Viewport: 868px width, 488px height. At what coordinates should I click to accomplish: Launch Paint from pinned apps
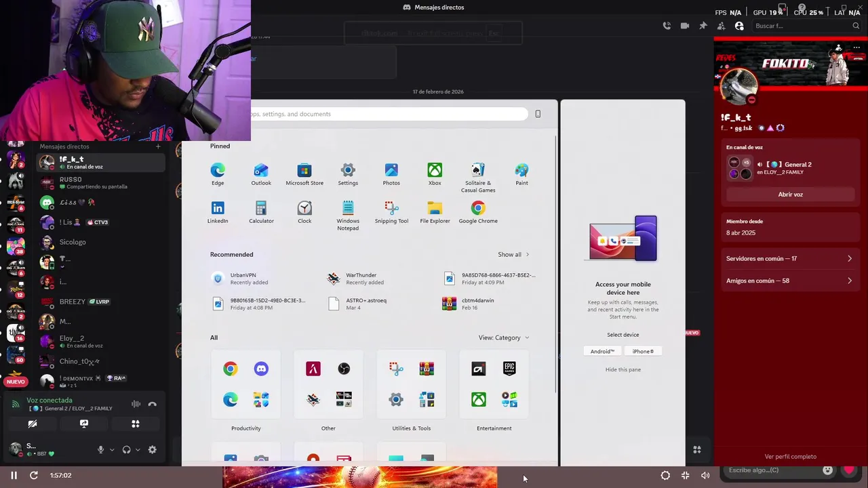[521, 174]
